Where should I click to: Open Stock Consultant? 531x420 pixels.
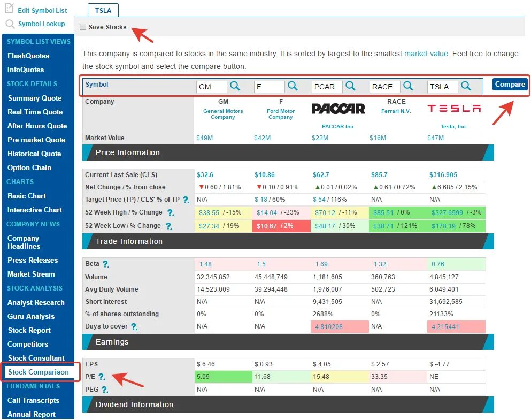[36, 358]
